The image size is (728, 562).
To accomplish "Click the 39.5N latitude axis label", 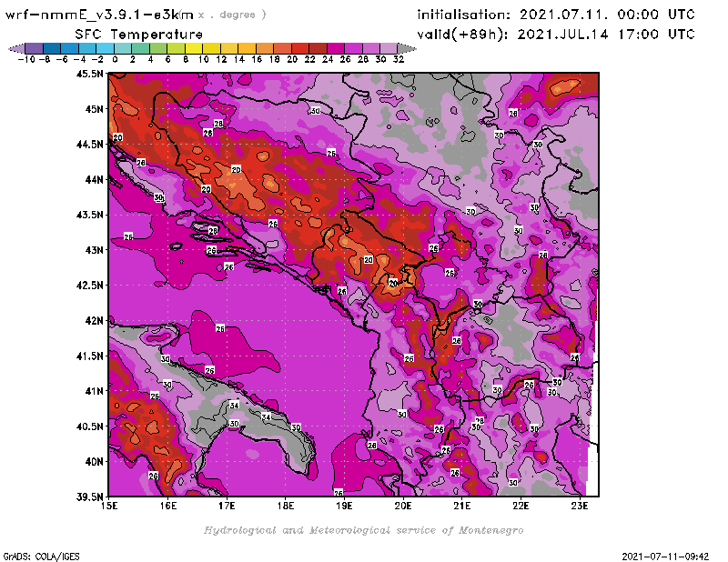I will coord(90,497).
